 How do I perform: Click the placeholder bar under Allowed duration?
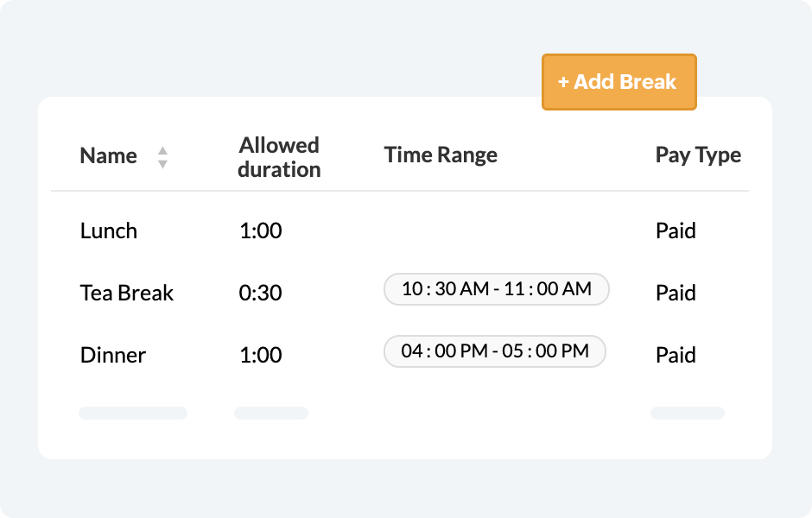coord(271,414)
